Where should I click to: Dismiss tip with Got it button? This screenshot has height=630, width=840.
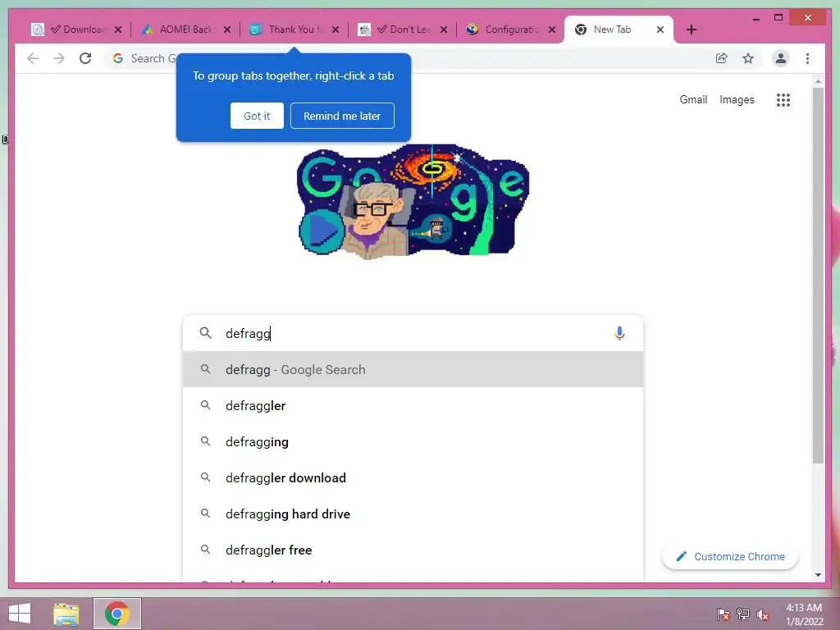click(257, 116)
